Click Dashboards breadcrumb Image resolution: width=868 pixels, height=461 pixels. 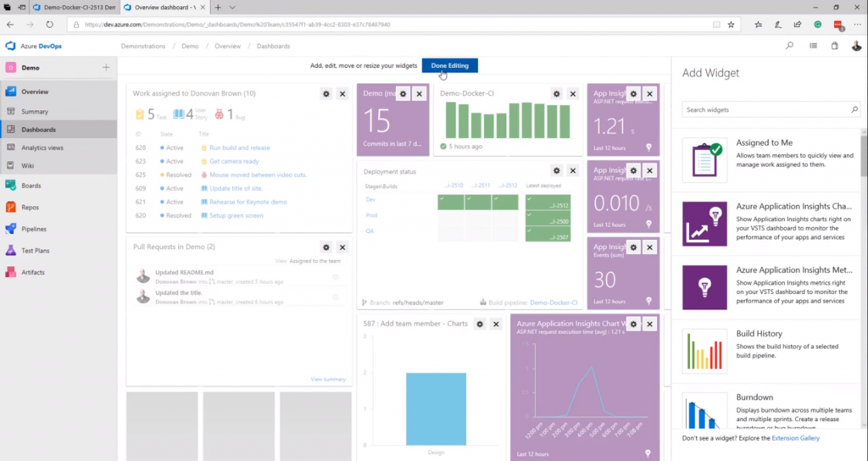pyautogui.click(x=274, y=46)
